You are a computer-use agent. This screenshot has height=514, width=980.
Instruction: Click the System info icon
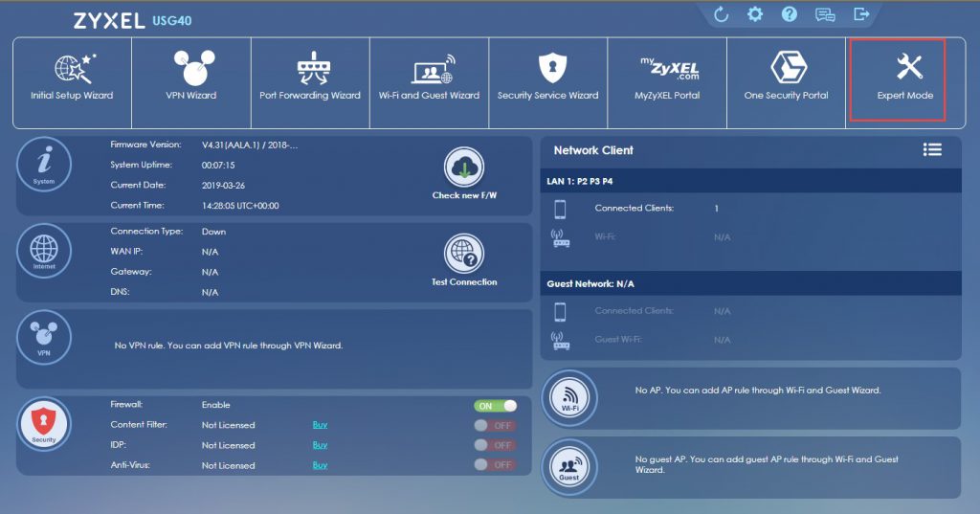click(44, 165)
